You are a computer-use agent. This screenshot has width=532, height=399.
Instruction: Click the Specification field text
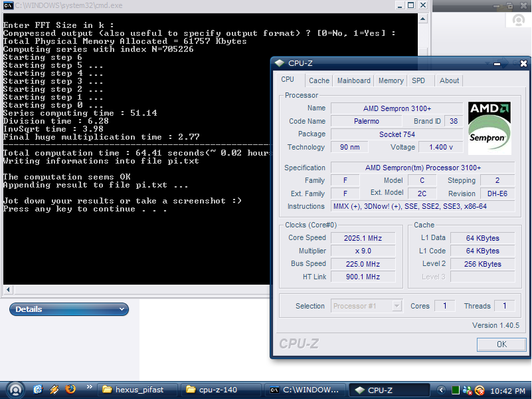coord(423,168)
